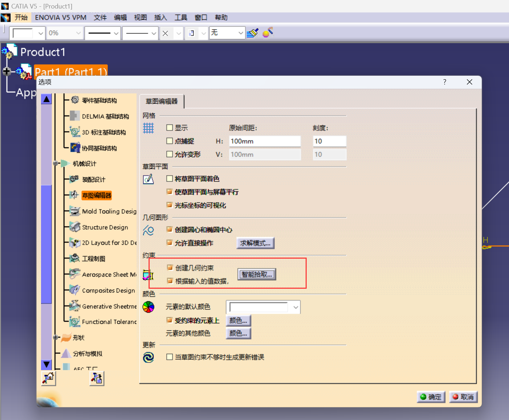Click the dump parameters icon below tree
509x420 pixels.
(x=97, y=378)
